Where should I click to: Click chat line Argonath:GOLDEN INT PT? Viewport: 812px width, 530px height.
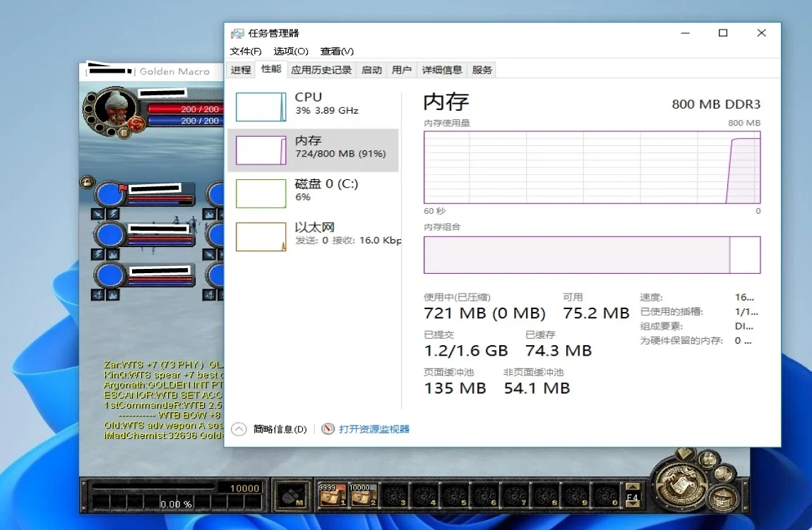(163, 385)
